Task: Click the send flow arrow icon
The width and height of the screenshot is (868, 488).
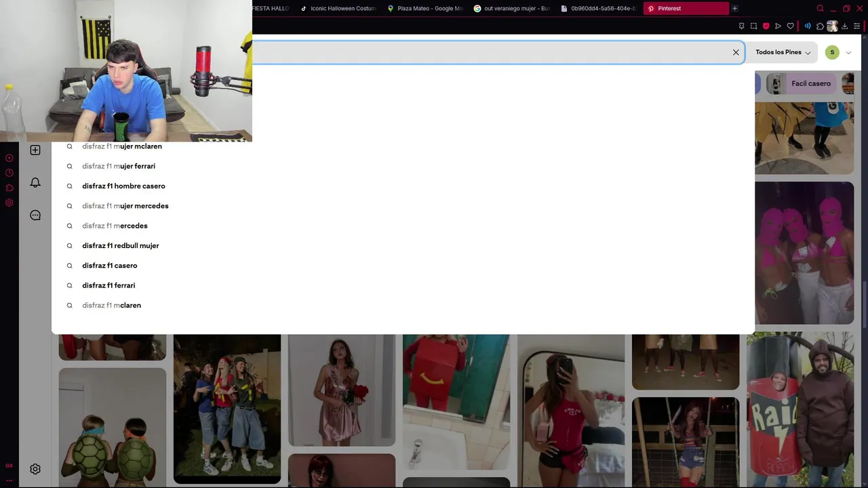Action: [x=778, y=26]
